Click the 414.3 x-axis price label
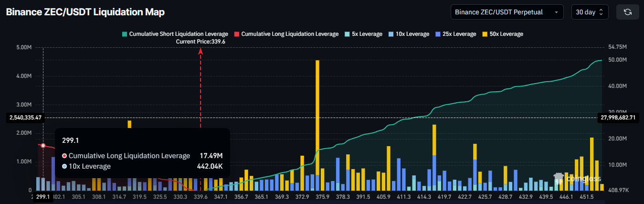The image size is (644, 204). tap(424, 196)
